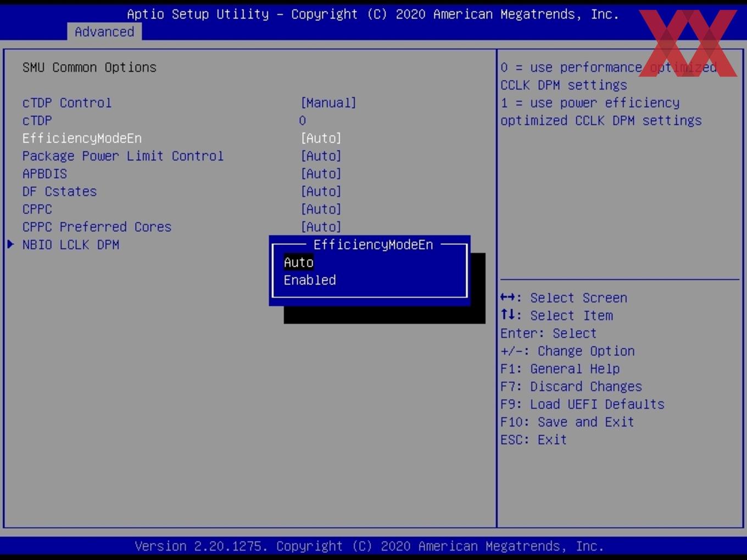Click the EfficiencyModeEn popup title
The image size is (747, 560).
[x=373, y=245]
